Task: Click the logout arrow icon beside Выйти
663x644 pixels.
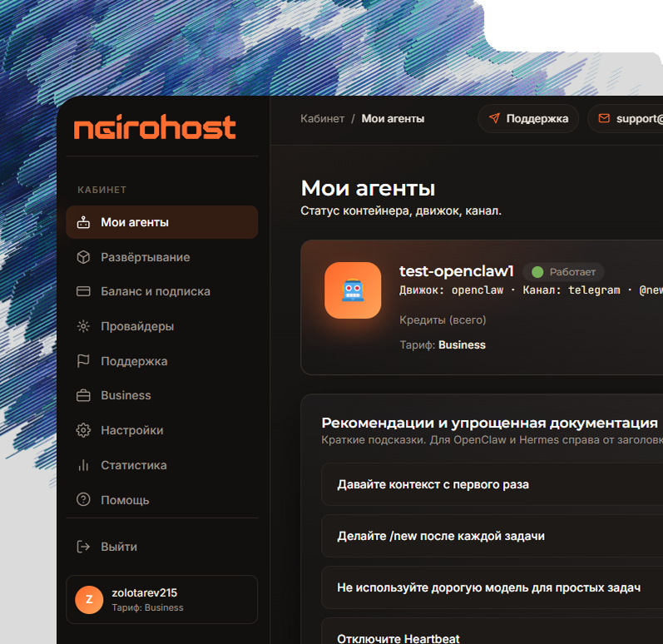Action: point(83,547)
